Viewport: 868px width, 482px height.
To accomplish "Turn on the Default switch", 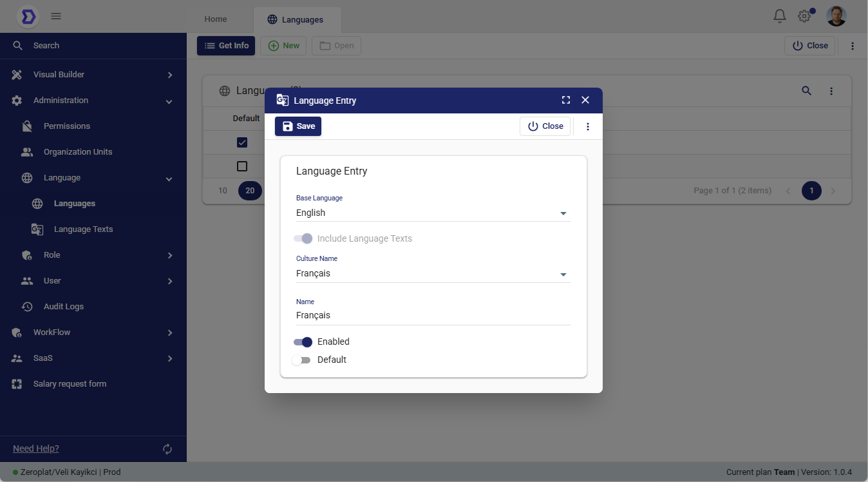I will [301, 360].
